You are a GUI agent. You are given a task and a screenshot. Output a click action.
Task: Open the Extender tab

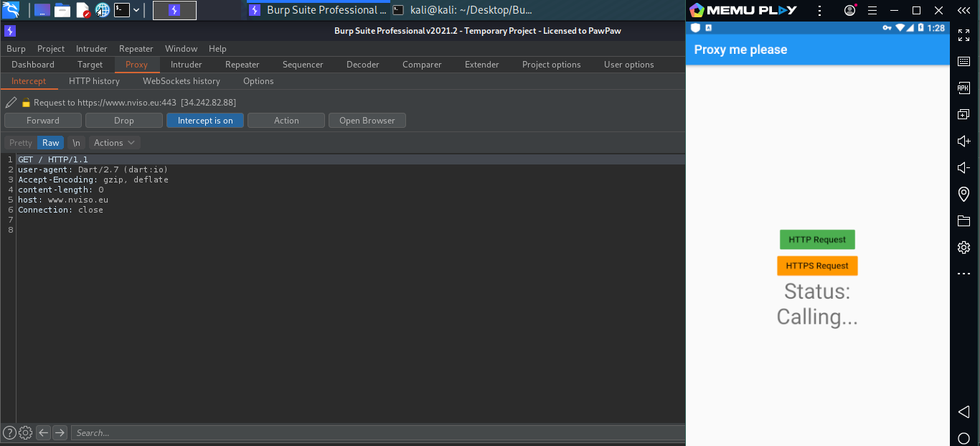point(482,65)
